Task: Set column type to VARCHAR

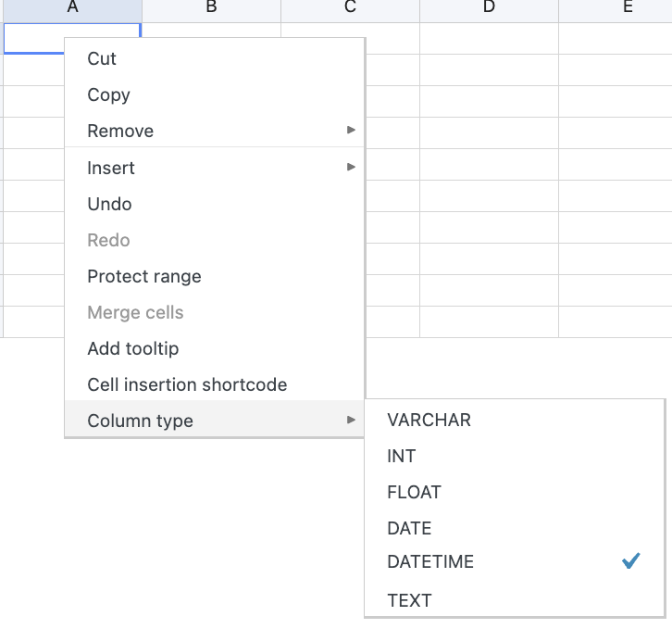Action: pos(429,420)
